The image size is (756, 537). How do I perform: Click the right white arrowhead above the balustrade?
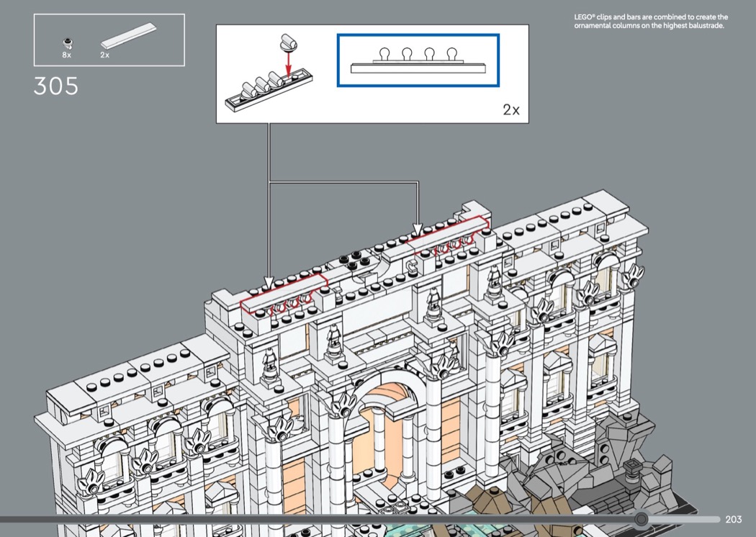click(x=418, y=230)
